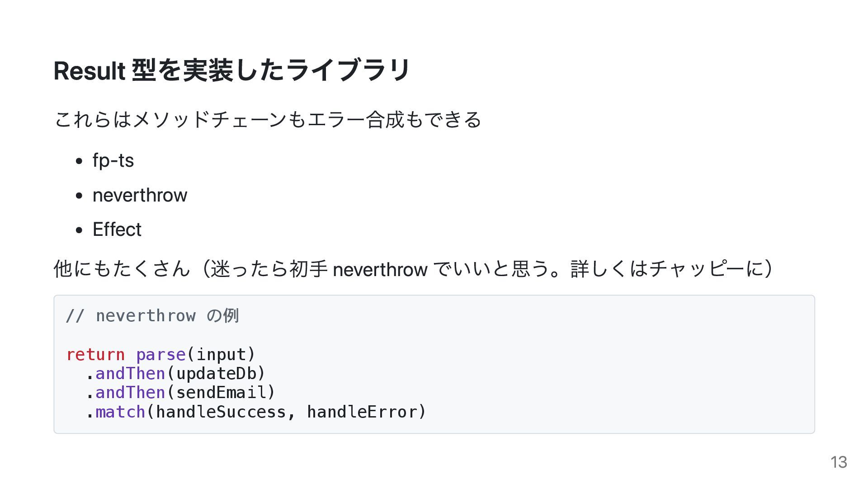Click the "andThen" call before updateDb
Screen dimensions: 868x488
[130, 374]
